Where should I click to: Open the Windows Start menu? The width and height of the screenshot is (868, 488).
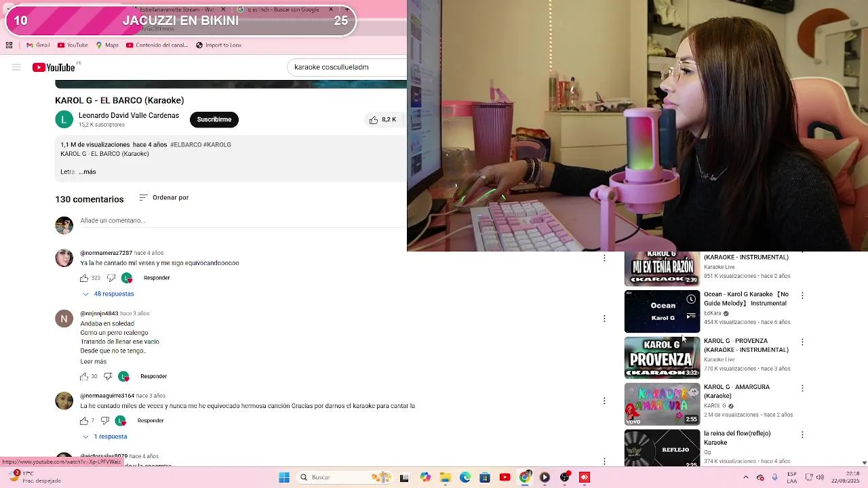pos(284,477)
